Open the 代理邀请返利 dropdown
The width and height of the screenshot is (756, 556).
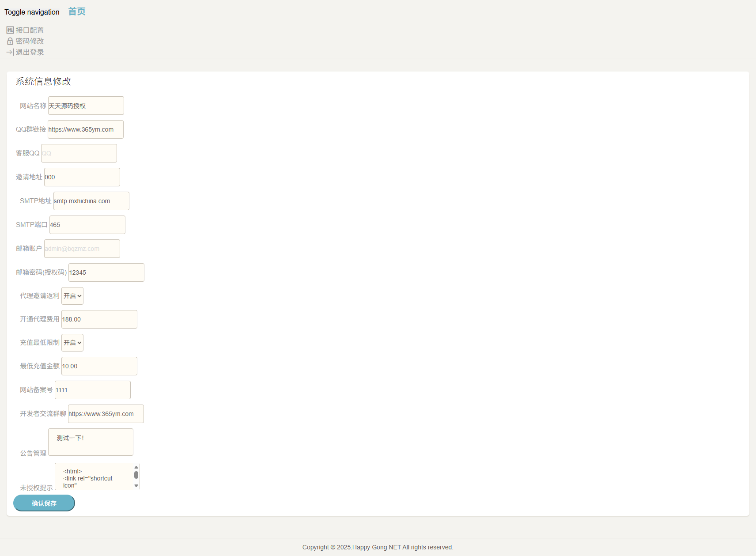72,296
